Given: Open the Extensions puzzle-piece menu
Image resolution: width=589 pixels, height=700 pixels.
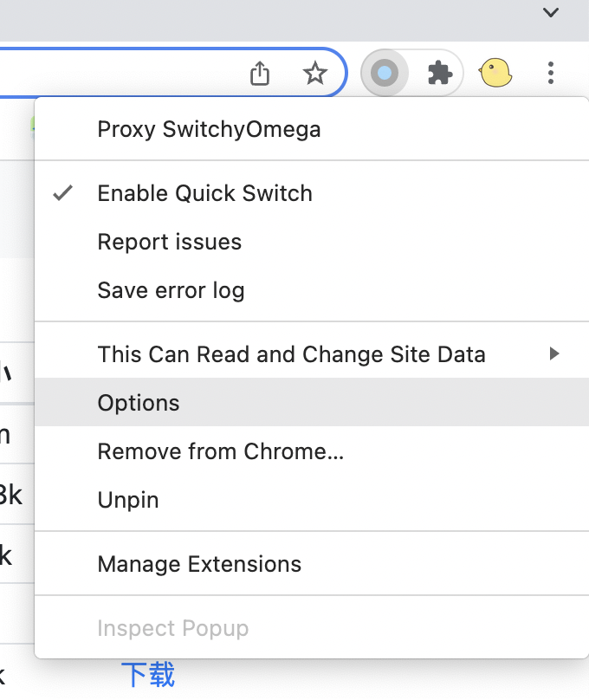Looking at the screenshot, I should tap(440, 73).
